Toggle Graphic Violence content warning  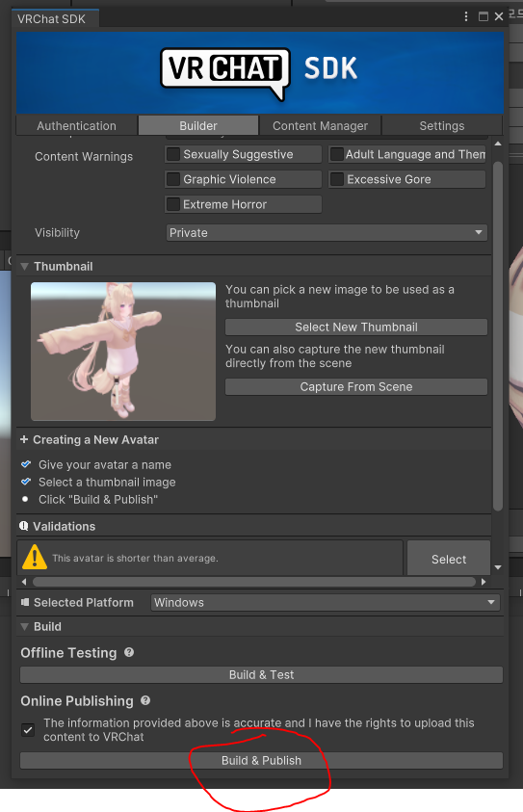pyautogui.click(x=173, y=179)
